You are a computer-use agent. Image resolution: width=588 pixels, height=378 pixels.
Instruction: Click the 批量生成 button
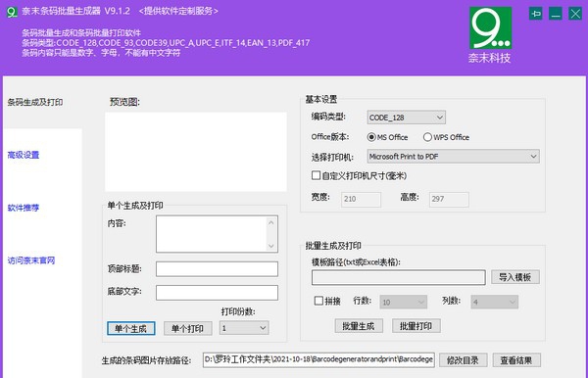click(x=359, y=326)
